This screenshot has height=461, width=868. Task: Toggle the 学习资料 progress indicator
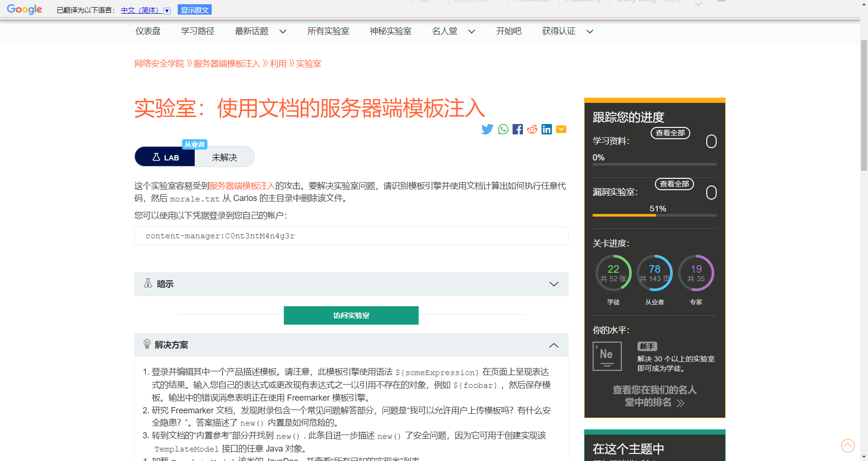point(711,142)
